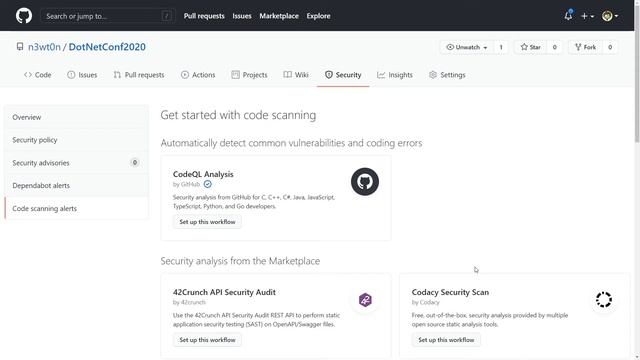This screenshot has width=640, height=360.
Task: Click the CodeQL GitHub logo icon
Action: 365,182
